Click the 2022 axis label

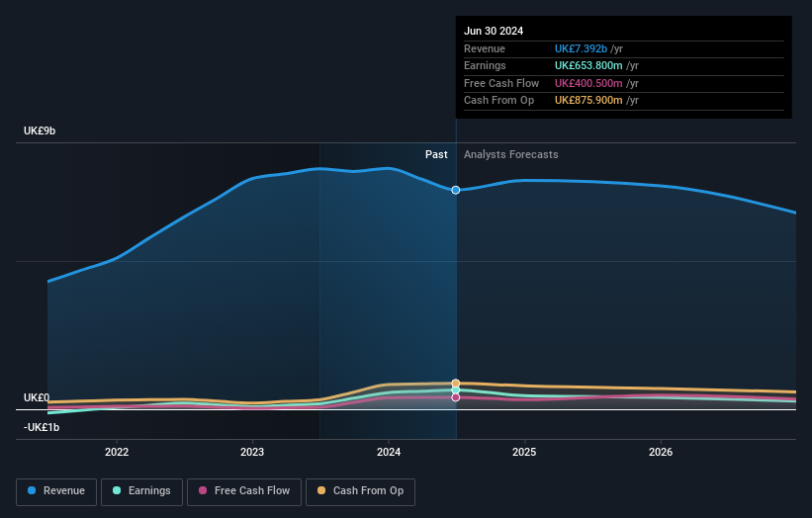click(x=117, y=452)
